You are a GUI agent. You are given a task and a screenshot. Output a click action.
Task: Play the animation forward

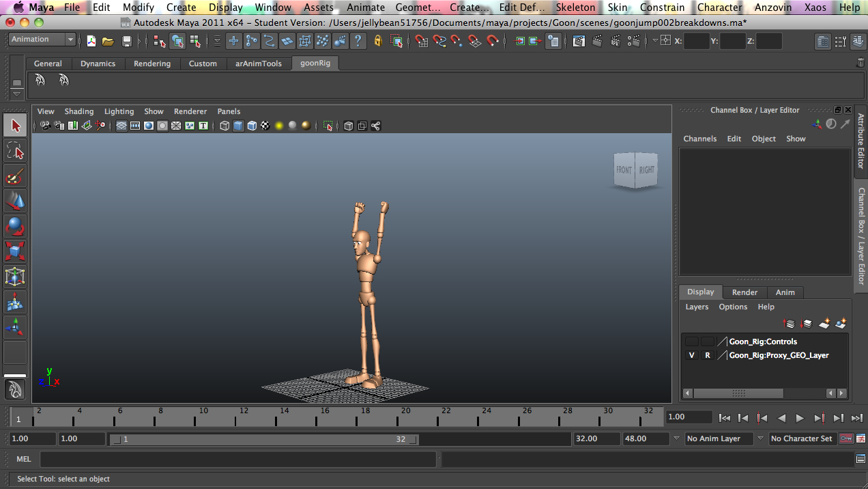click(800, 418)
